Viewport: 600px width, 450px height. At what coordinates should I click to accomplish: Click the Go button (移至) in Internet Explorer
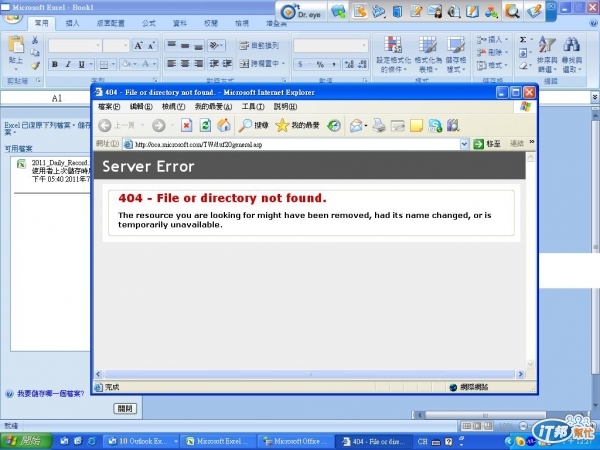pyautogui.click(x=487, y=144)
